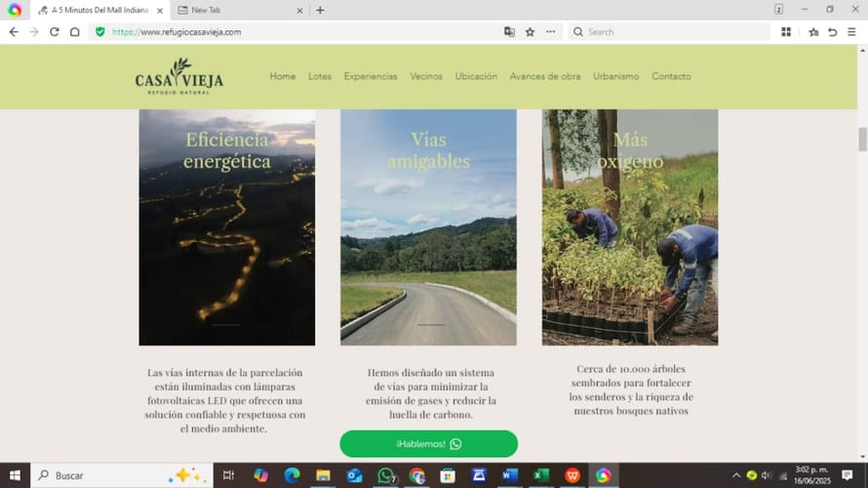
Task: Open Excel from the taskbar
Action: point(541,475)
